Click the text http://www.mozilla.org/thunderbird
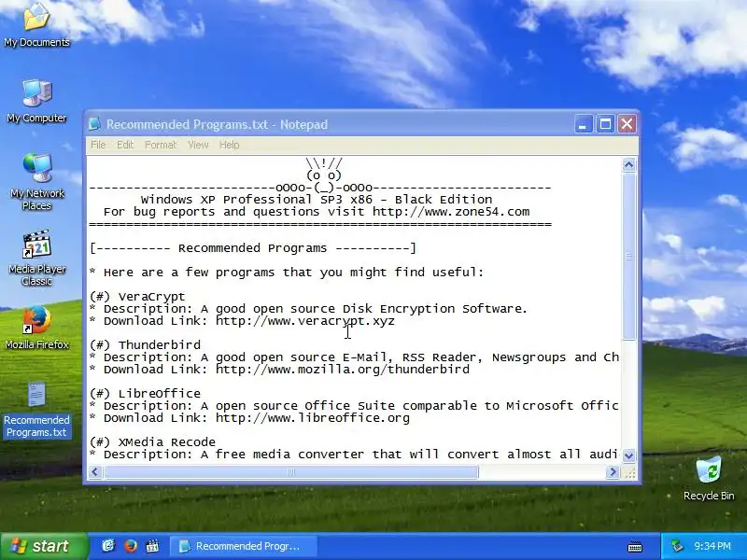The image size is (747, 560). point(343,370)
